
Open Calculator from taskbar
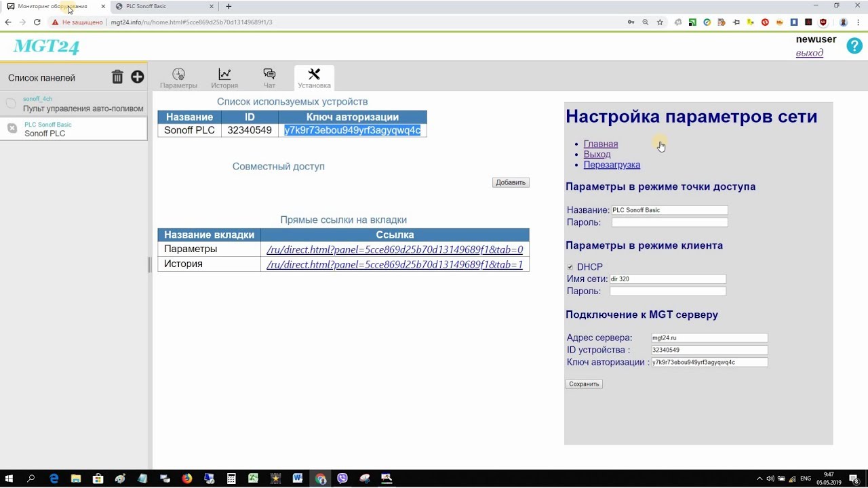(x=231, y=479)
